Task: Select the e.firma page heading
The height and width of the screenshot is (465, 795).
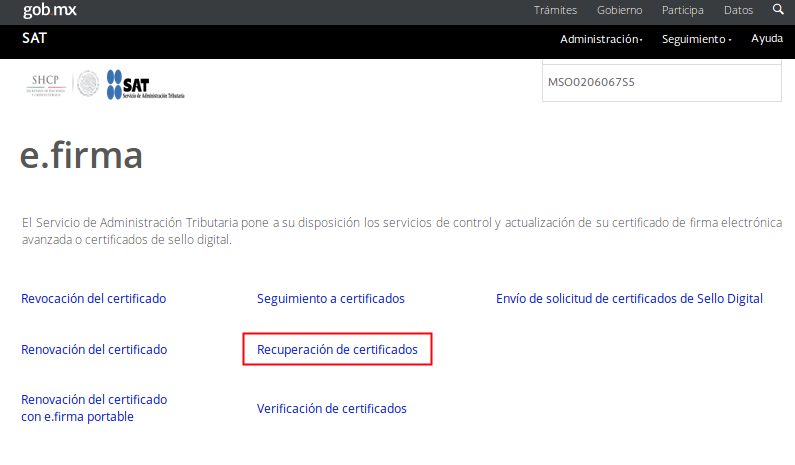Action: pos(81,155)
